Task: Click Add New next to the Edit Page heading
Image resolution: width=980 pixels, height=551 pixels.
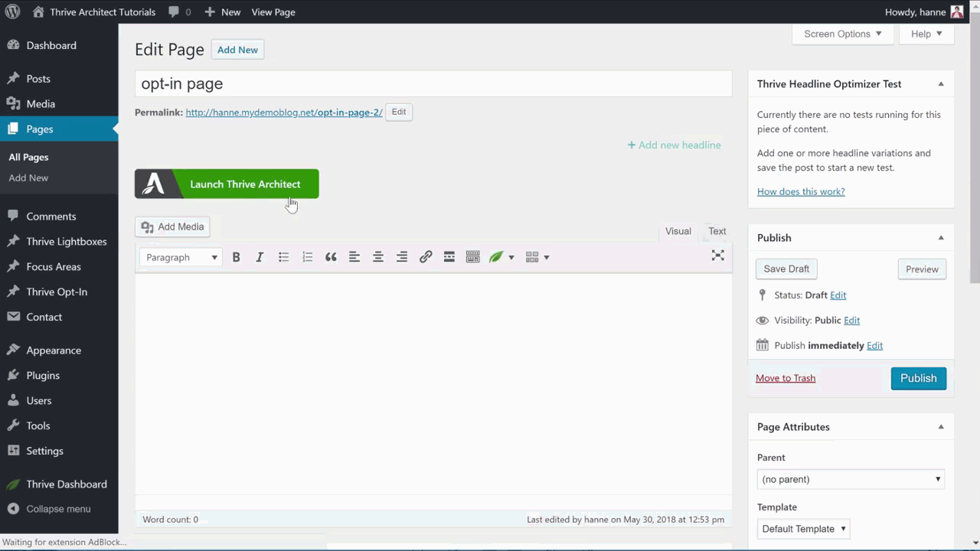Action: tap(237, 50)
